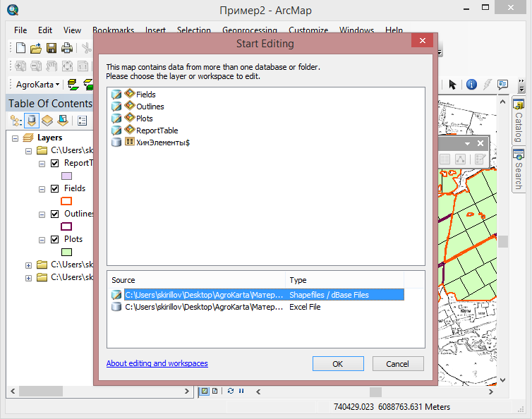The width and height of the screenshot is (532, 419).
Task: Collapse the Plots layer legend
Action: 42,241
